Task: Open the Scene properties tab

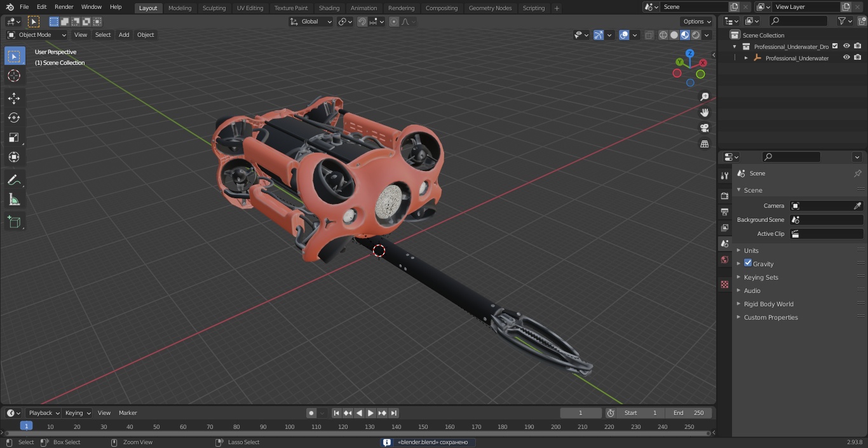Action: click(x=724, y=243)
